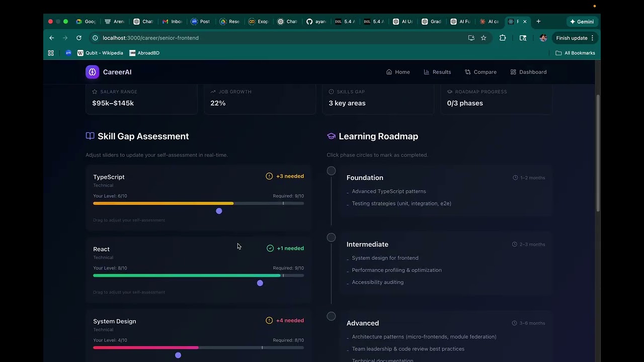This screenshot has height=362, width=644.
Task: Click the React skill slider thumb
Action: point(260,283)
